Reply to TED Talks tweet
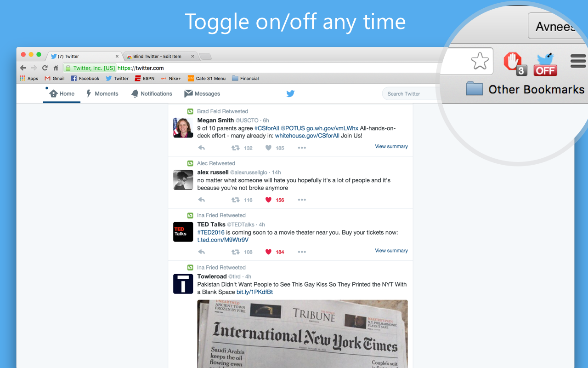588x368 pixels. [x=201, y=252]
